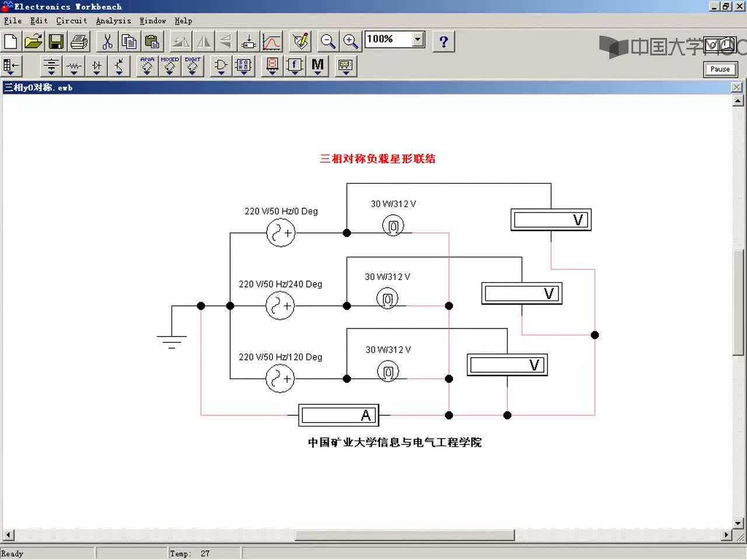Screen dimensions: 747x560
Task: Select the 220 V/50 Hz/120 Deg label
Action: 280,357
